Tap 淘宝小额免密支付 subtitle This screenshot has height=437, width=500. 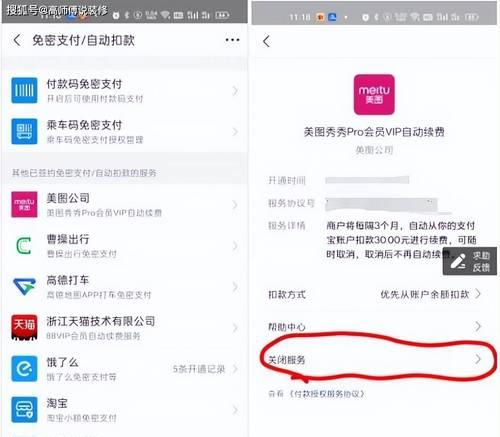pyautogui.click(x=82, y=418)
